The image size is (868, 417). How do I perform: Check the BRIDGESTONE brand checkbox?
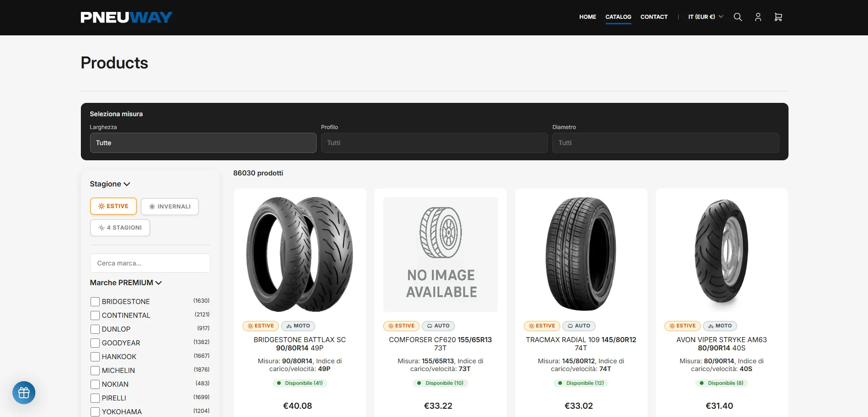[x=95, y=302]
